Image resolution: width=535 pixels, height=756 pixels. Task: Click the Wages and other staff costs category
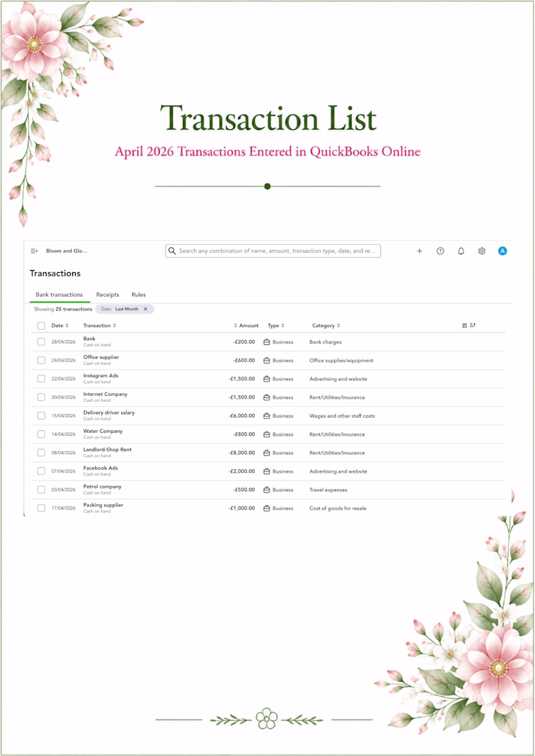click(x=342, y=416)
